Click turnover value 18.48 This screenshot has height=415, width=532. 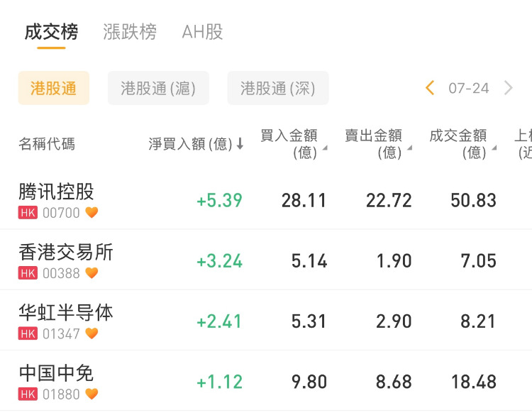[474, 382]
